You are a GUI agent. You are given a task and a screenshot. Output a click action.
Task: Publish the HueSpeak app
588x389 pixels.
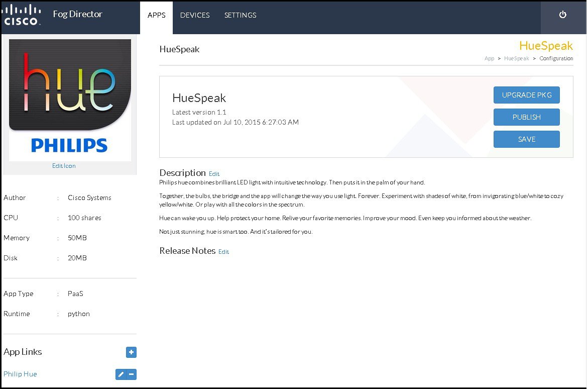coord(528,118)
